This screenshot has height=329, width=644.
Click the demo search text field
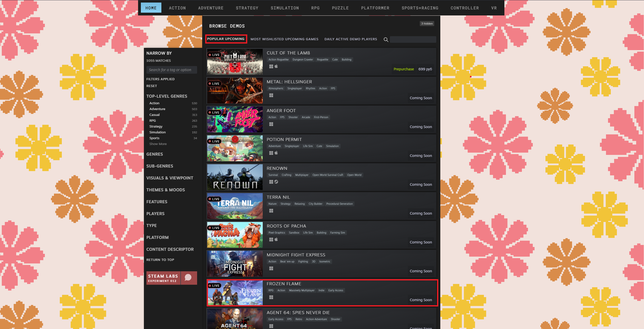click(x=413, y=39)
